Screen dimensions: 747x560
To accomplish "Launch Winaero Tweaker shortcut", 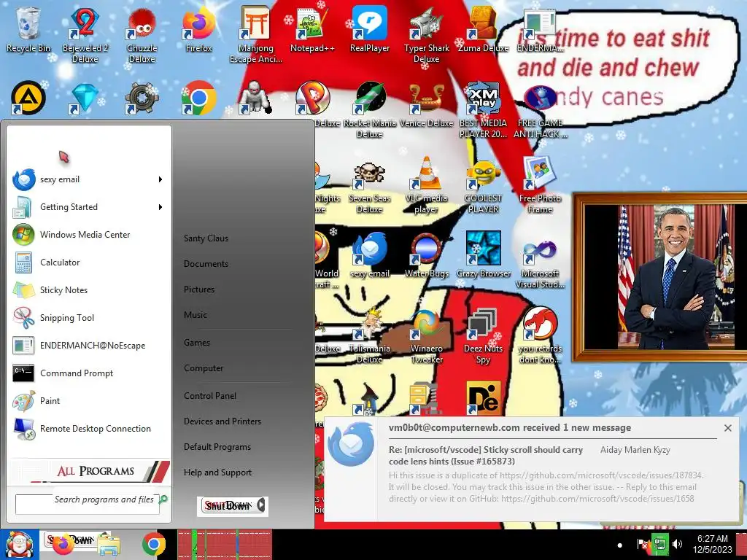I will point(426,335).
